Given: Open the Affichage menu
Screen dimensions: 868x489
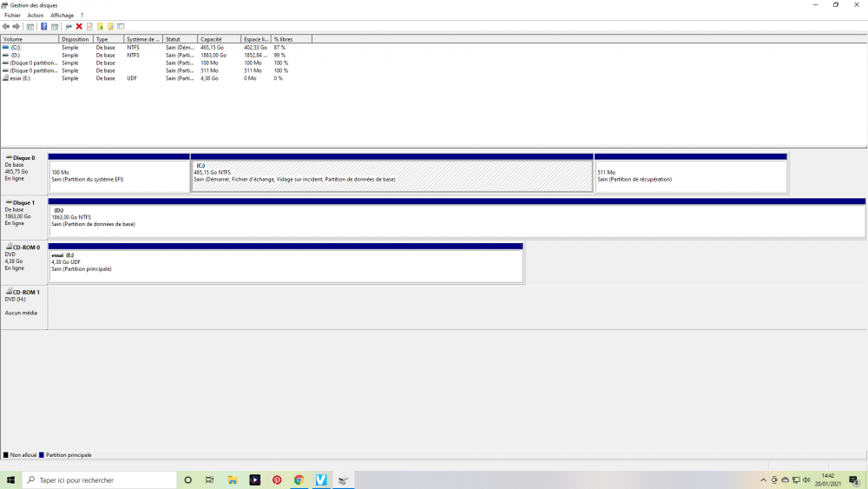Looking at the screenshot, I should click(62, 16).
